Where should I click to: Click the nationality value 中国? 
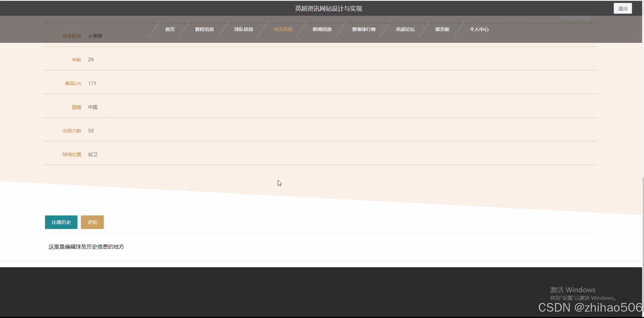tap(93, 107)
